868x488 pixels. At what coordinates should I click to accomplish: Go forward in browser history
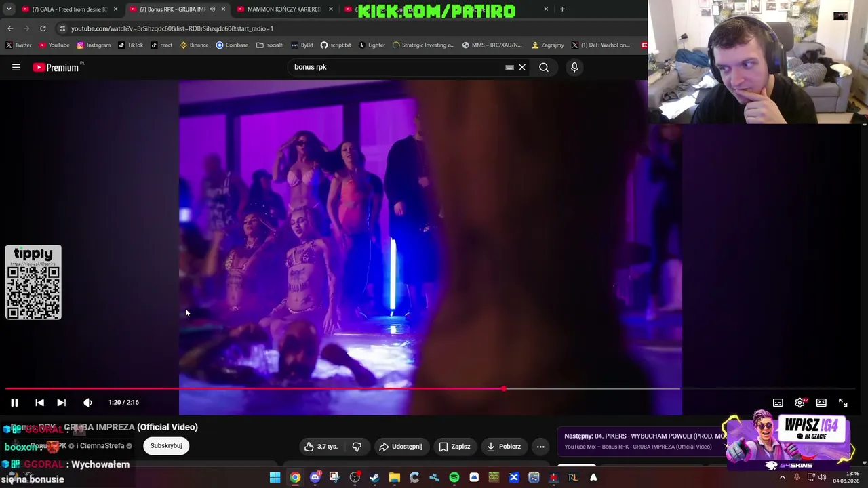point(26,28)
